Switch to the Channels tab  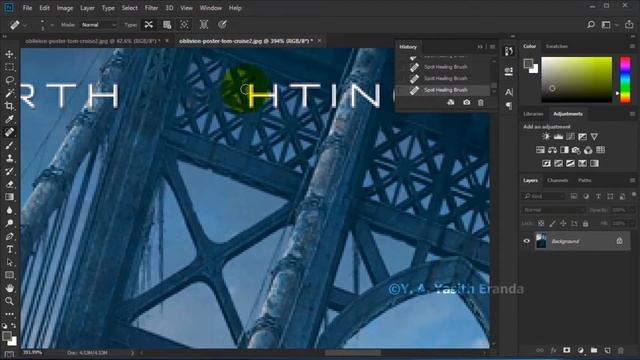[558, 180]
